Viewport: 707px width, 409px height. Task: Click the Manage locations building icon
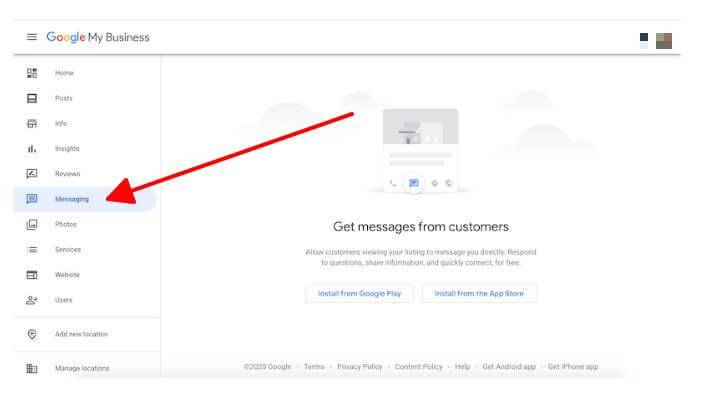click(x=32, y=368)
